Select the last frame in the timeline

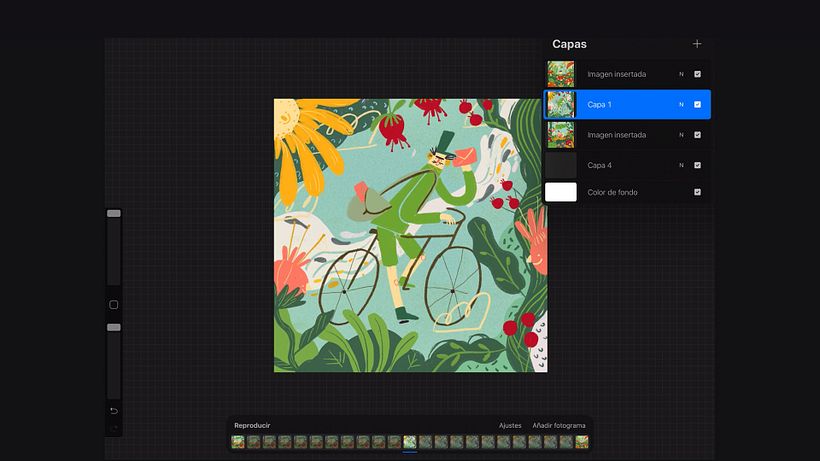[x=582, y=442]
